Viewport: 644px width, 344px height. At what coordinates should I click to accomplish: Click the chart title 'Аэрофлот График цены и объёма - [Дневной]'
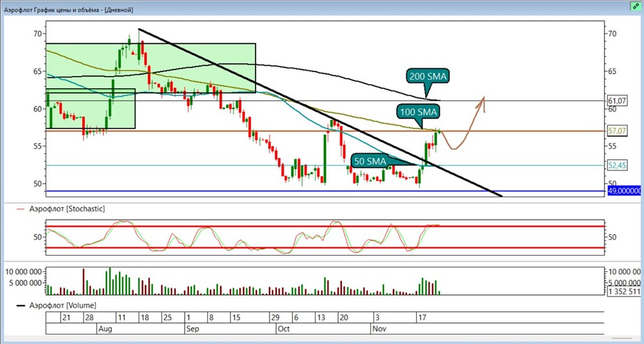[69, 10]
